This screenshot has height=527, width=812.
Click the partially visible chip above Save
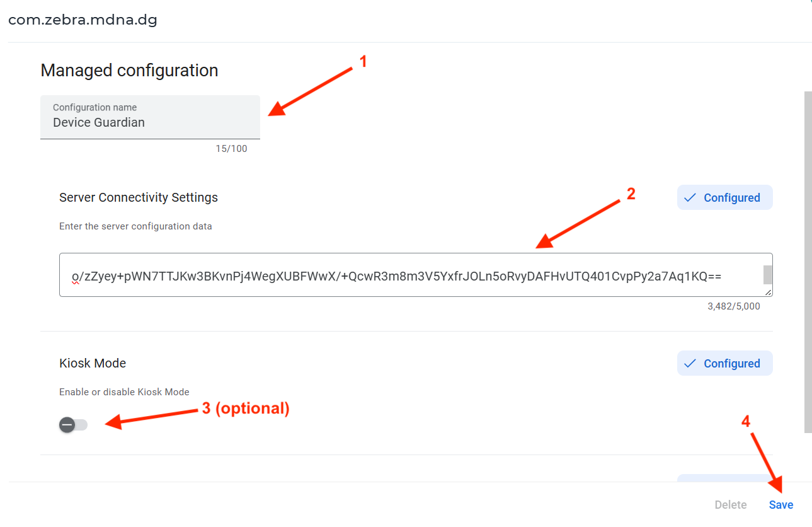[724, 478]
